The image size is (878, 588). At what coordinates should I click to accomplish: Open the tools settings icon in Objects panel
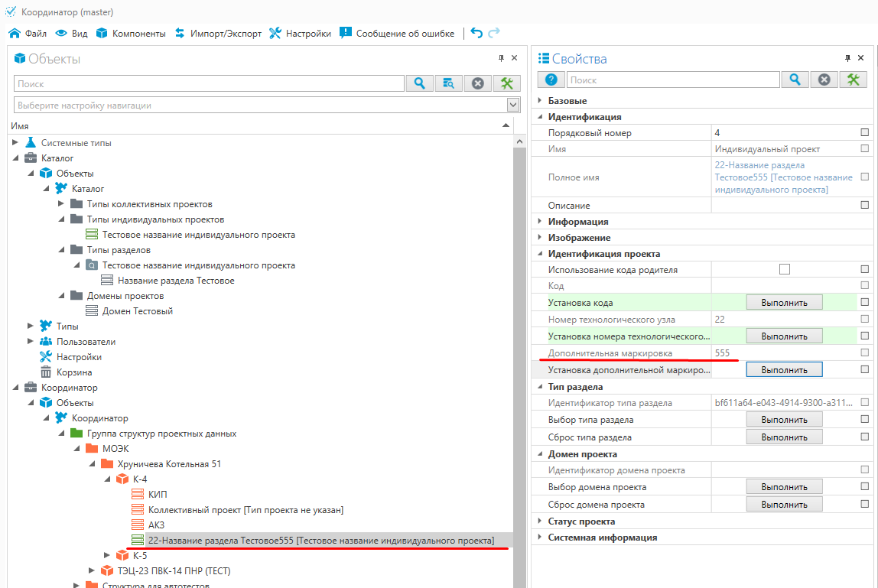506,84
